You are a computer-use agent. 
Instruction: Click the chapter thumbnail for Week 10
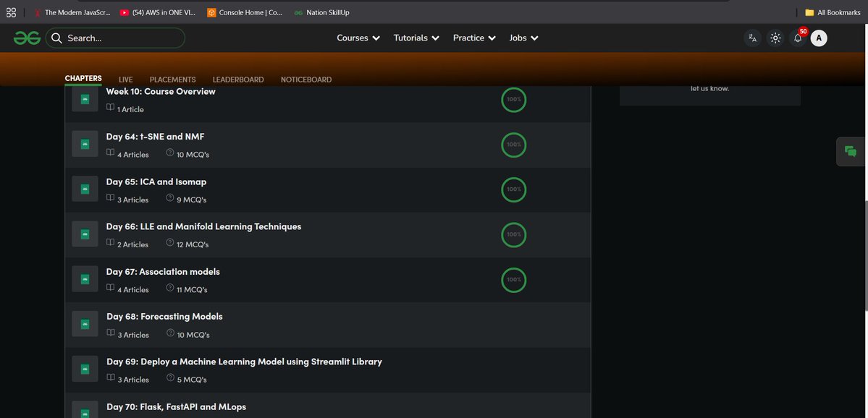click(x=85, y=100)
